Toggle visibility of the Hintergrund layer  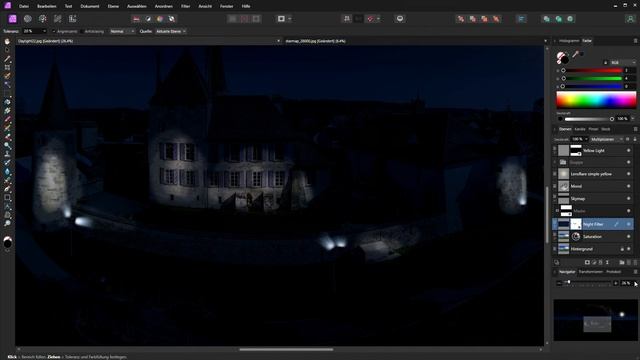(629, 249)
